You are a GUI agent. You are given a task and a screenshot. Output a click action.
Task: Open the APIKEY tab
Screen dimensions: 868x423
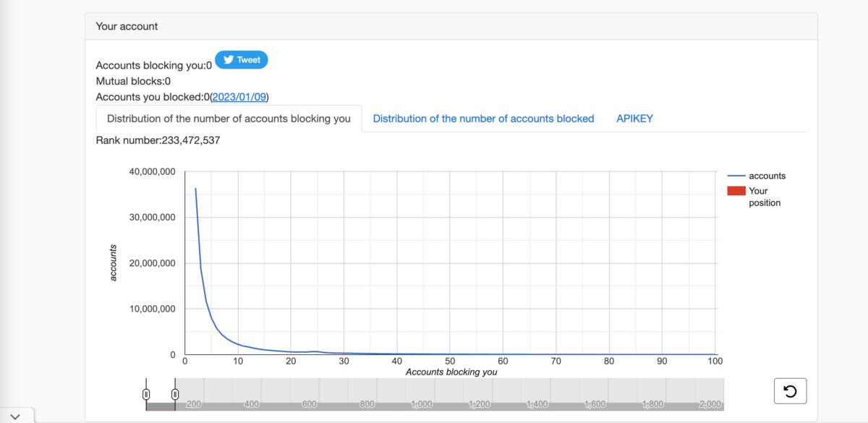pos(634,119)
